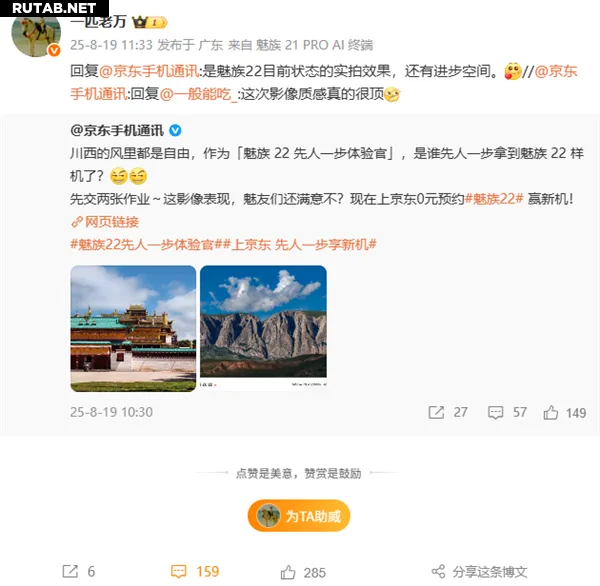The image size is (600, 586).
Task: Click quoted post repost icon with 27
Action: [436, 412]
